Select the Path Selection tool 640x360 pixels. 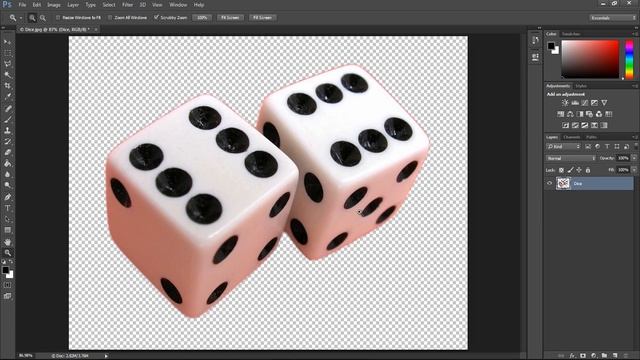[7, 219]
